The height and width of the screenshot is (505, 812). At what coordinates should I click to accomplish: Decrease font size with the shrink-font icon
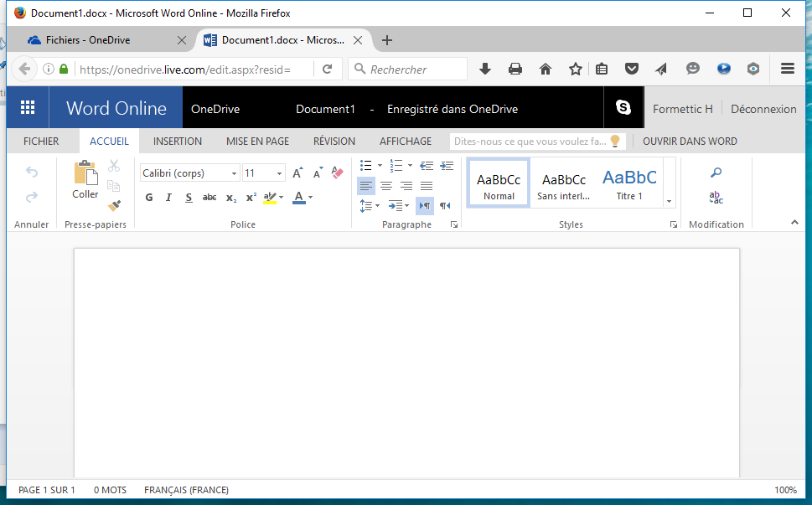click(318, 173)
